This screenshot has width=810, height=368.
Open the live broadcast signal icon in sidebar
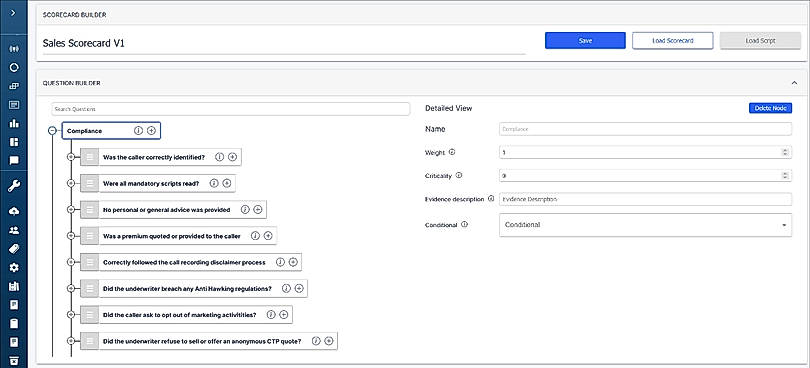click(x=14, y=49)
